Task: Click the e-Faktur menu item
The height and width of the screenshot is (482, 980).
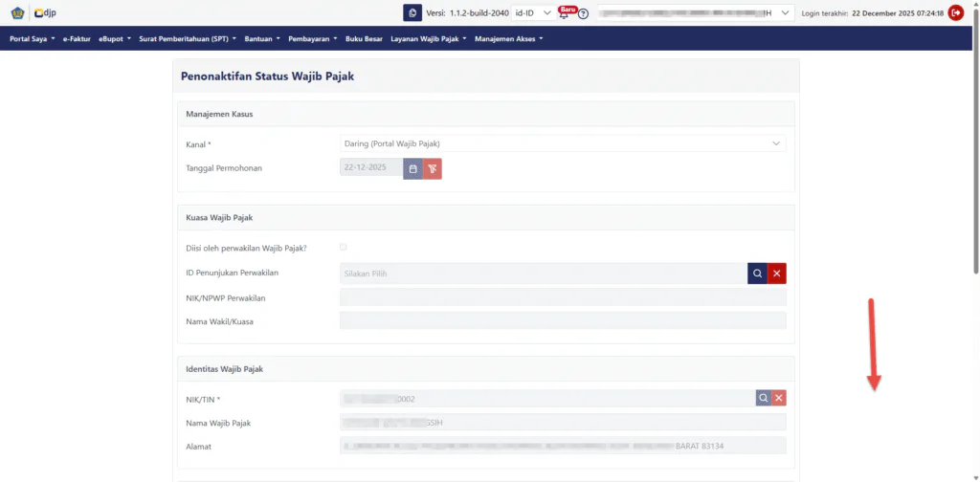Action: pyautogui.click(x=77, y=39)
